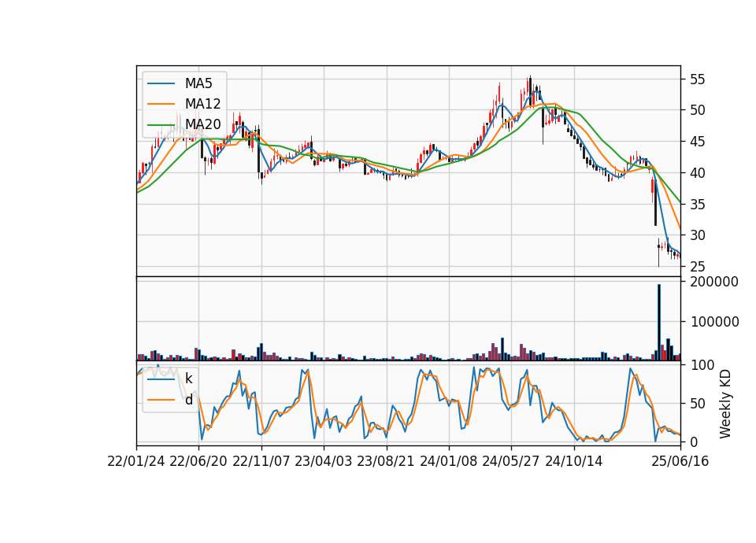The image size is (756, 543).
Task: Click the 25 price axis label
Action: 697,267
